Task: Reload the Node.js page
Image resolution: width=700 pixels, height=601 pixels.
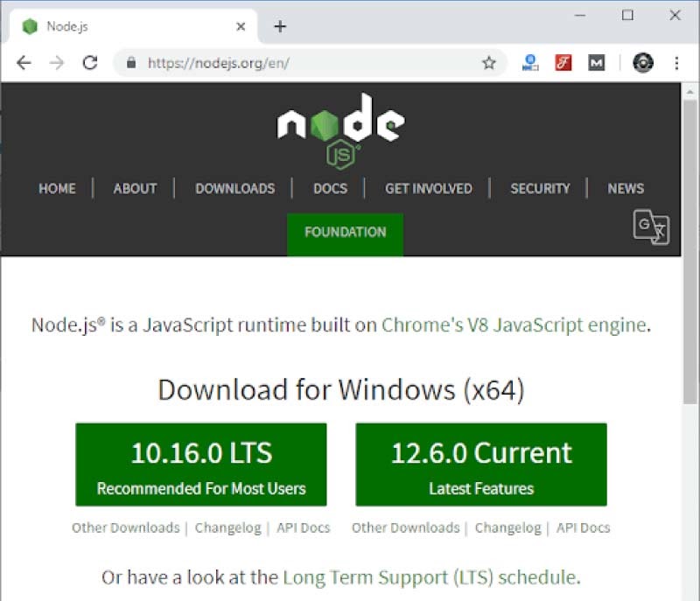Action: [x=90, y=63]
